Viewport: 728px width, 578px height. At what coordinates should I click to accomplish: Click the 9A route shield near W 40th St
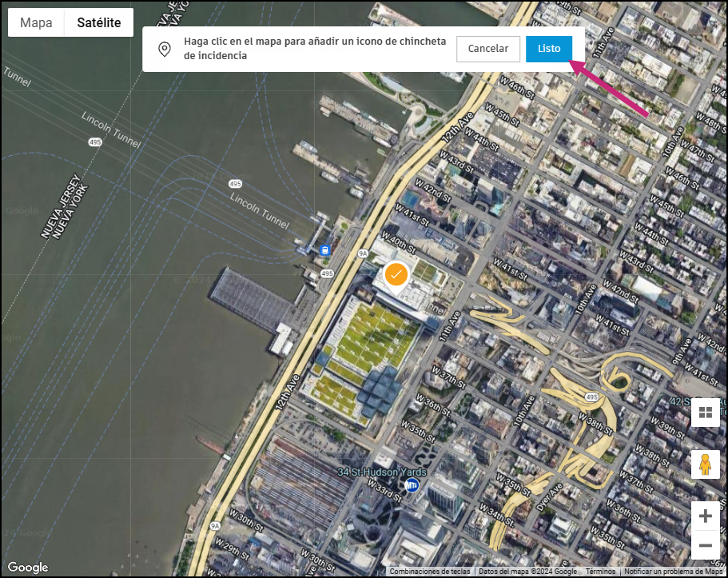pyautogui.click(x=363, y=253)
